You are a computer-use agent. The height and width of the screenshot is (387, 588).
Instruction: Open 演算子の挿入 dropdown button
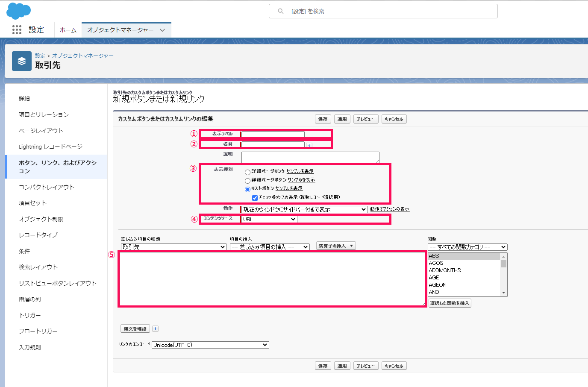[336, 246]
